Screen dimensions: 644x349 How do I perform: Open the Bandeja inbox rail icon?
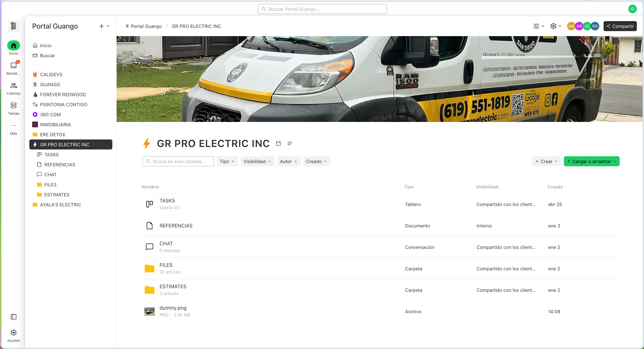(14, 65)
